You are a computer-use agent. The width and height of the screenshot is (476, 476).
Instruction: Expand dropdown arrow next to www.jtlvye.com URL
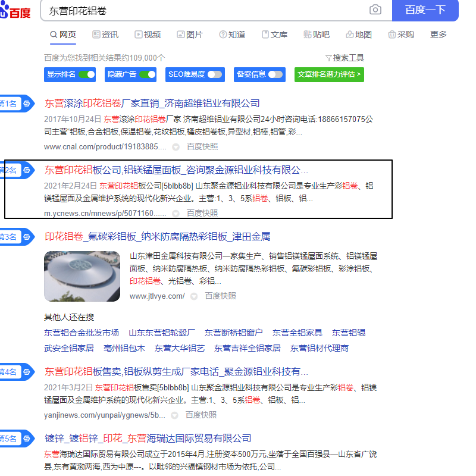coord(194,296)
